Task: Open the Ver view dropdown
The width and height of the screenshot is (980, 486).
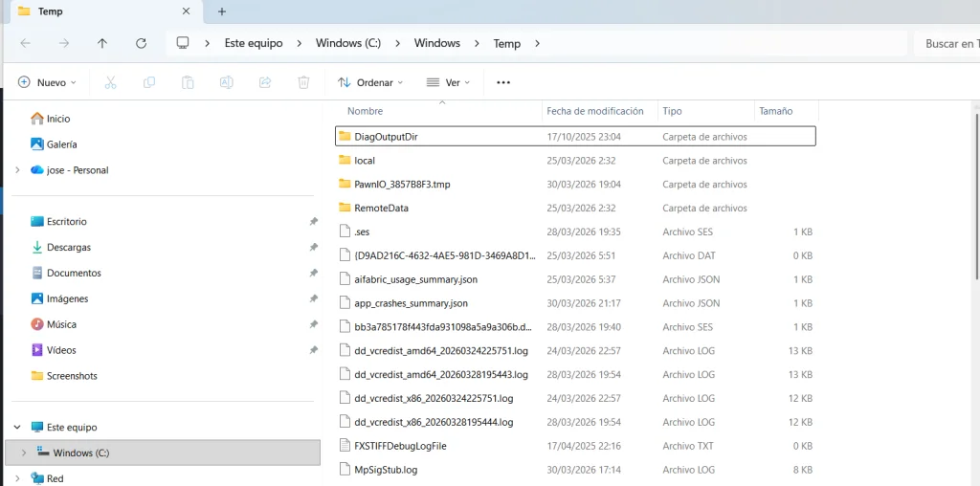Action: [x=448, y=82]
